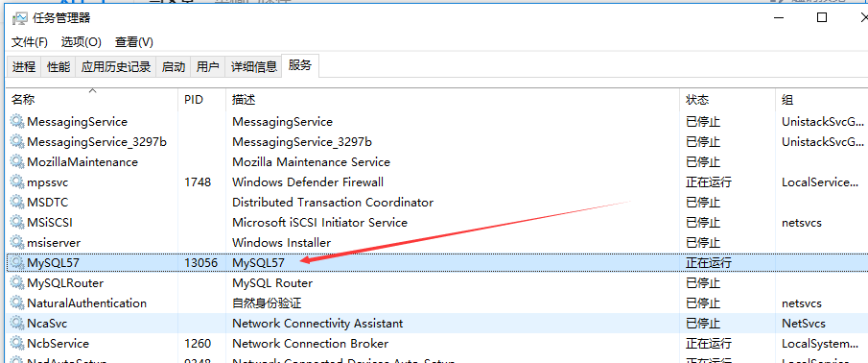Click Microsoft iSCSI Initiator Service description
868x363 pixels.
pos(319,222)
